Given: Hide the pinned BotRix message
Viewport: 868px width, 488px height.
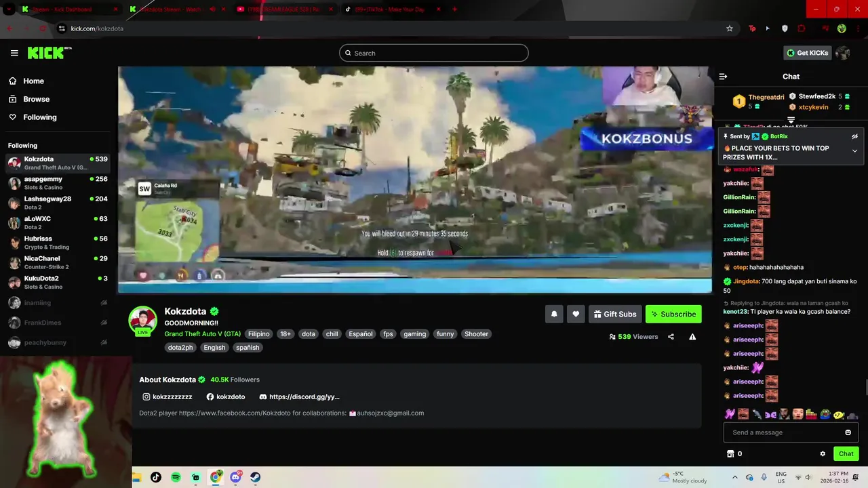Looking at the screenshot, I should pos(855,136).
